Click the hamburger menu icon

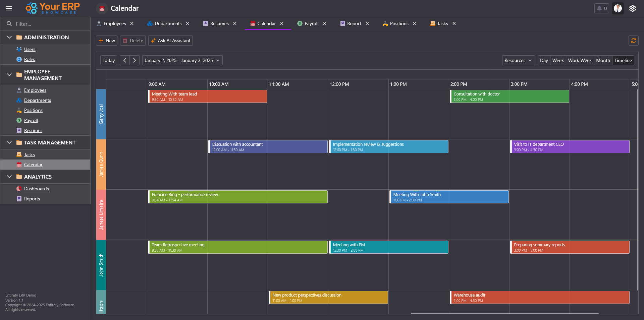point(9,8)
